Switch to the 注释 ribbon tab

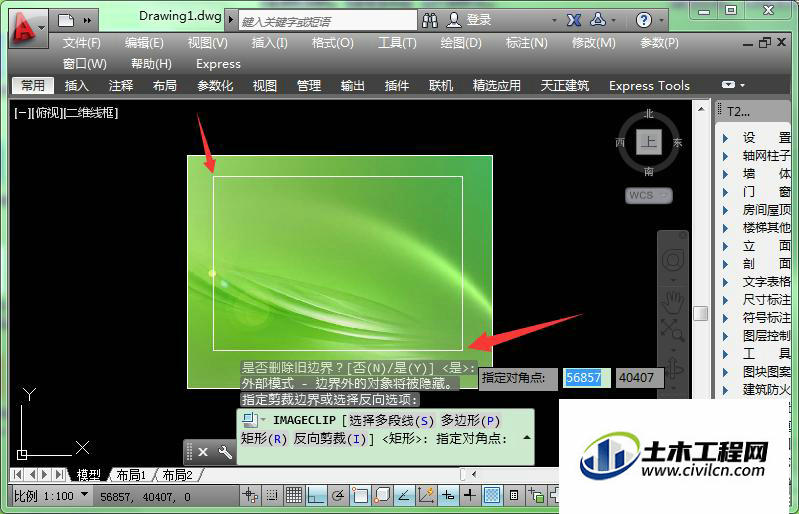pyautogui.click(x=121, y=86)
